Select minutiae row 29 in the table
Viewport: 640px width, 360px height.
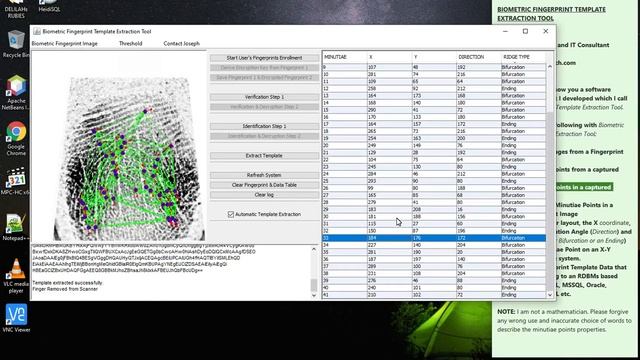pyautogui.click(x=434, y=209)
